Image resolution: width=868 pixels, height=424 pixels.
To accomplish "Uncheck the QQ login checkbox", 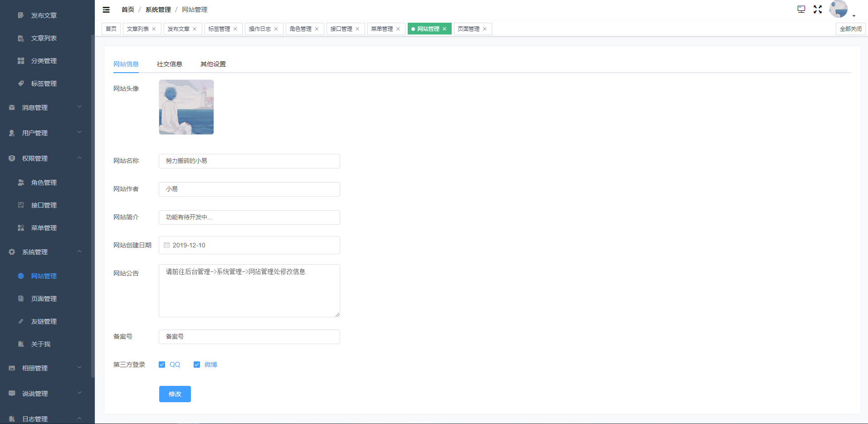I will tap(162, 365).
